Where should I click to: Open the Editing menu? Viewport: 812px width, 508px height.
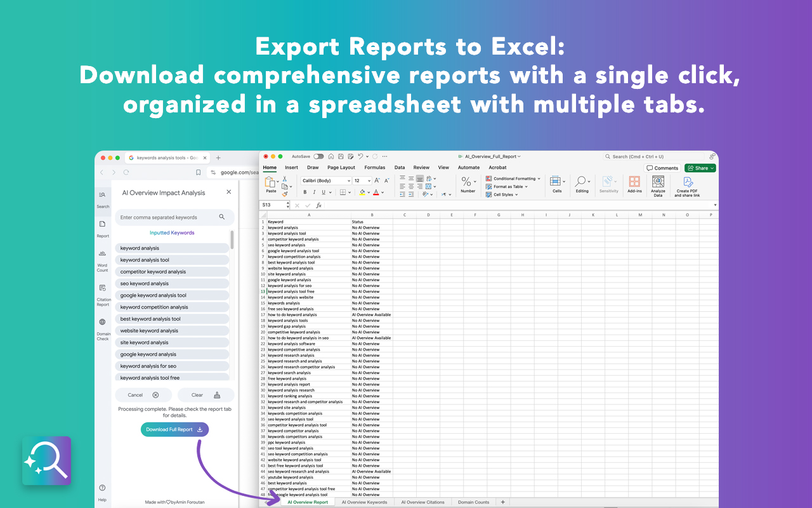coord(582,185)
